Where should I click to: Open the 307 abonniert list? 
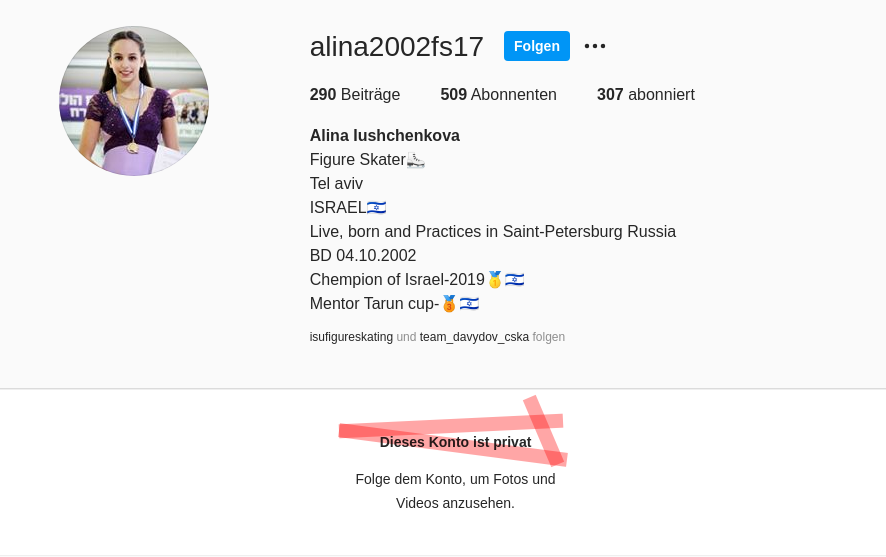tap(646, 94)
